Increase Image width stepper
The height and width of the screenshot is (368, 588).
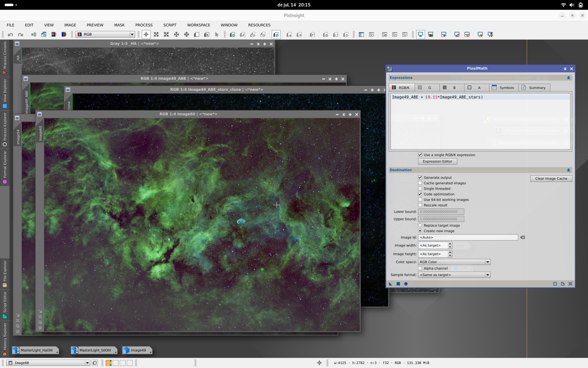pos(450,244)
